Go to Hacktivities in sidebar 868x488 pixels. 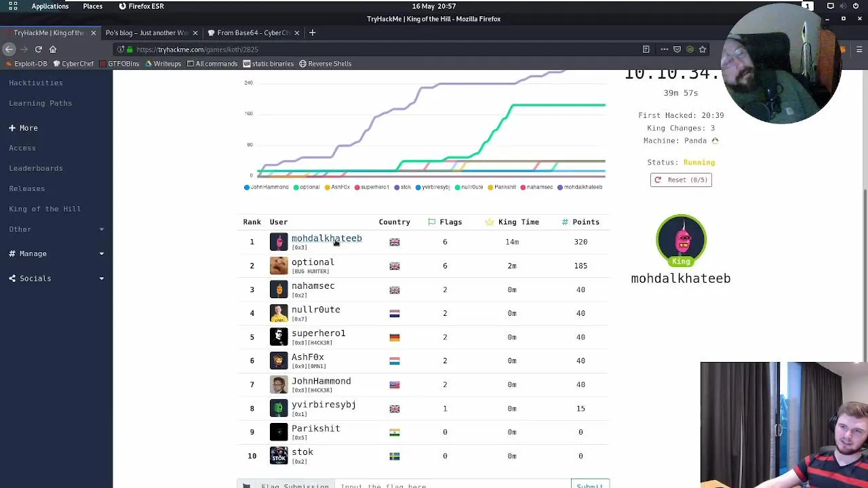point(36,83)
